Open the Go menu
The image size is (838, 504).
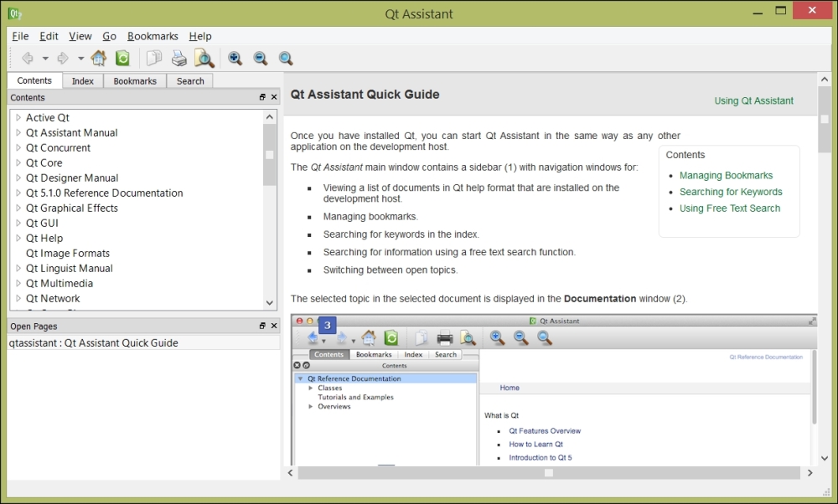tap(109, 36)
